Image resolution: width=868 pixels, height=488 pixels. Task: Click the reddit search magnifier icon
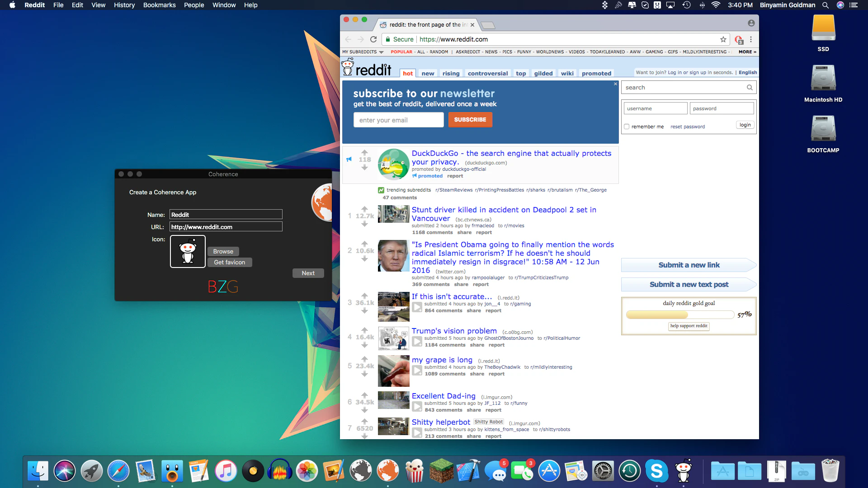pos(750,88)
